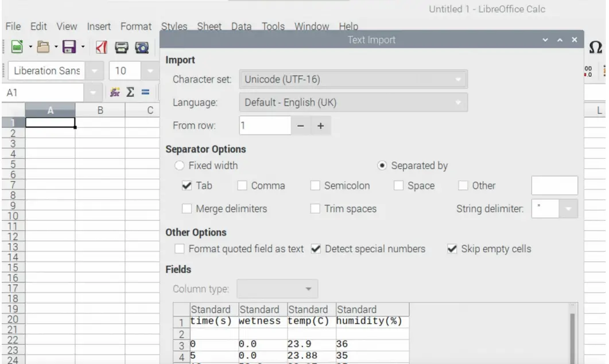
Task: Select the humidity(%) preview column header
Action: [x=373, y=310]
